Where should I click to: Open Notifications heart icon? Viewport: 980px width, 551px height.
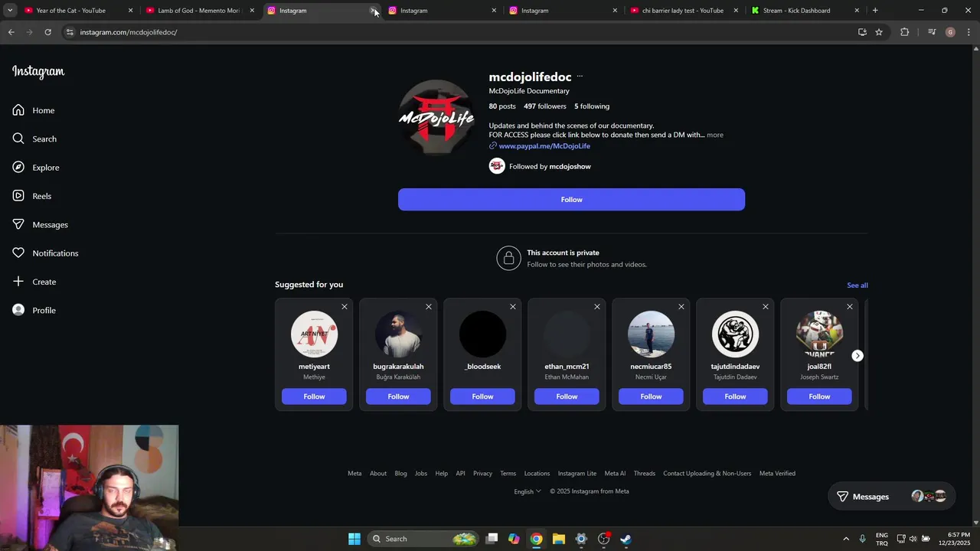point(18,253)
